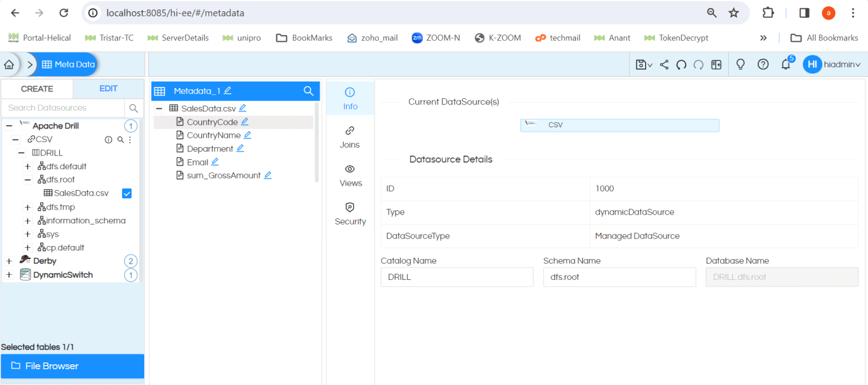Click the search icon in the Metadata_1 header
The width and height of the screenshot is (868, 385).
(308, 91)
